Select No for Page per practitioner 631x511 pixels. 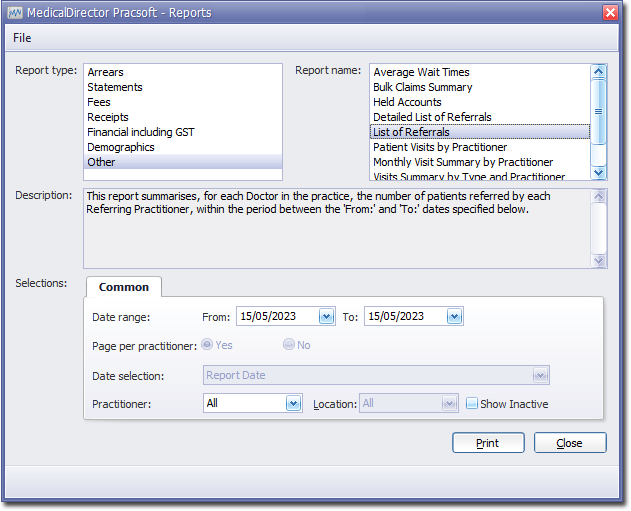tap(289, 345)
